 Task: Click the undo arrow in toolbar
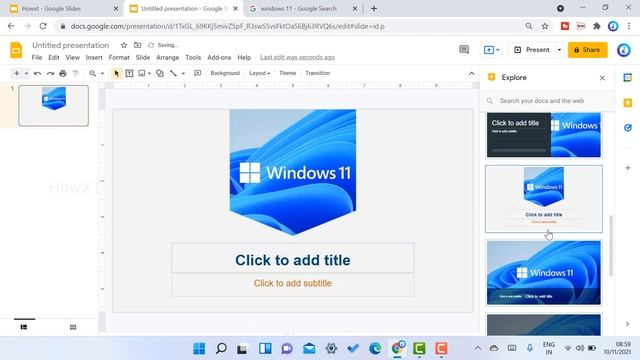(x=37, y=73)
